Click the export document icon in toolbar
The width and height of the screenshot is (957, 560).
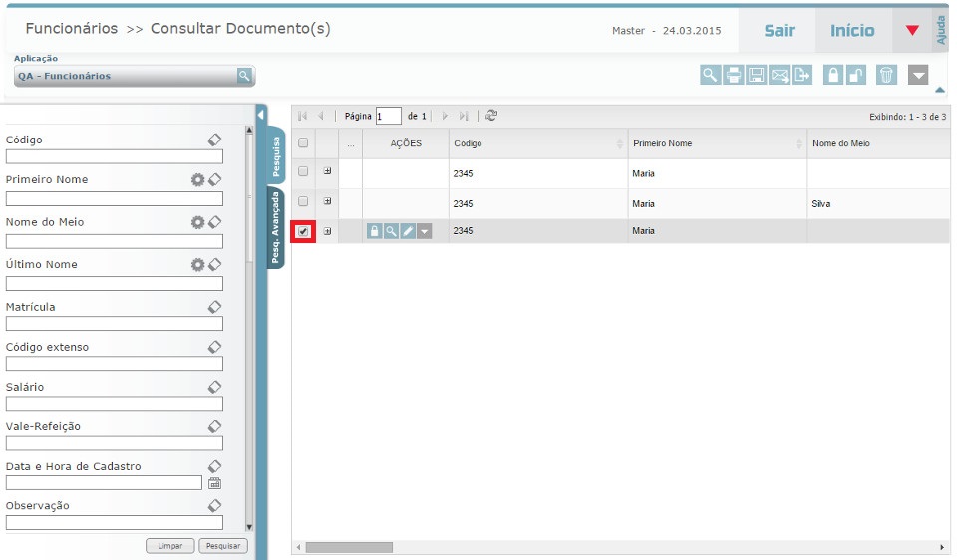tap(802, 75)
